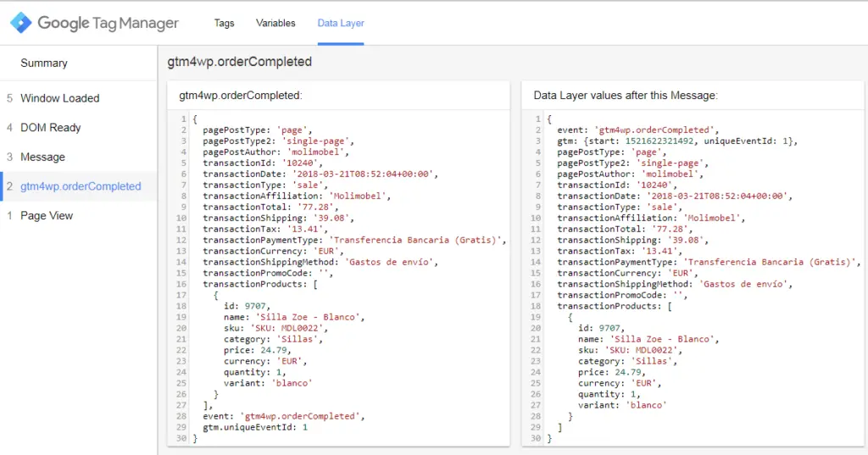The width and height of the screenshot is (868, 455).
Task: Click transactionPaymentType line in left panel
Action: (353, 240)
